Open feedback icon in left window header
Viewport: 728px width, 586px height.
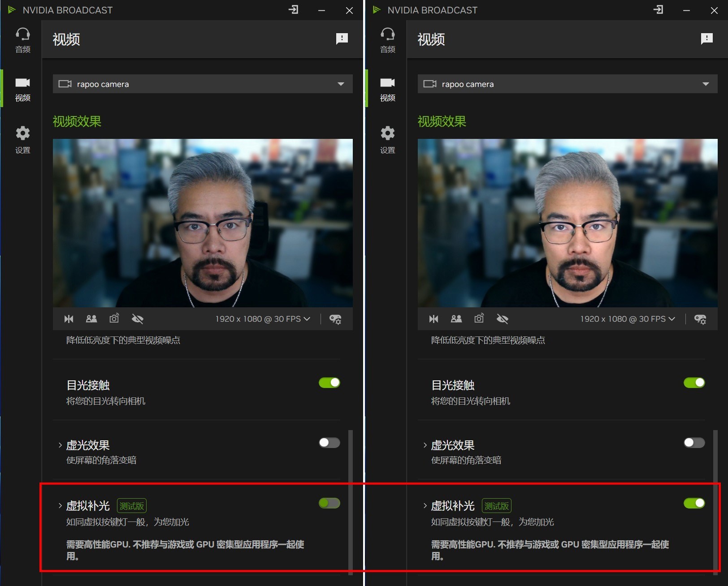point(342,39)
